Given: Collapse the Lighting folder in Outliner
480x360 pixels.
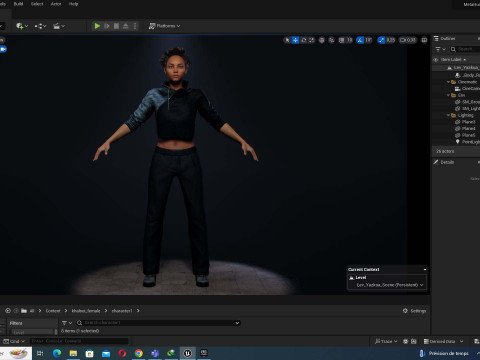Looking at the screenshot, I should pyautogui.click(x=448, y=115).
